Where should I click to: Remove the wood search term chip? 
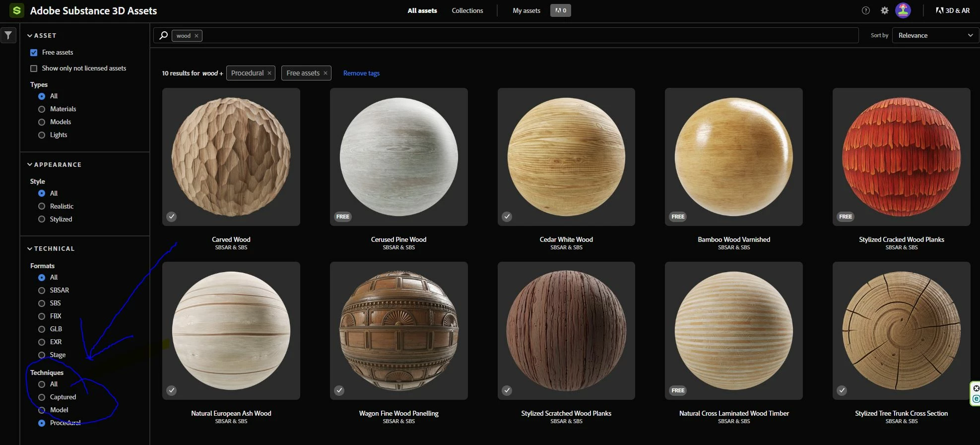coord(196,36)
